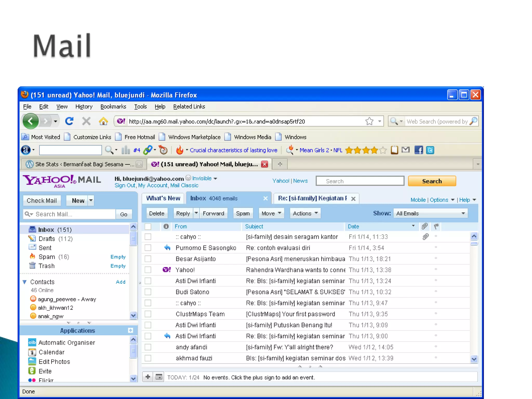Tick checkbox for Purnomo E Sasongko email
The height and width of the screenshot is (399, 532).
click(148, 248)
